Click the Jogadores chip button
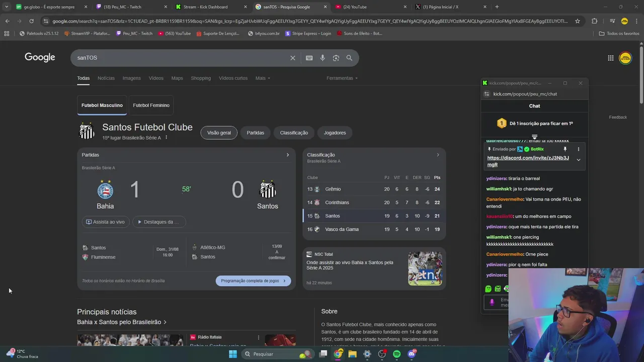Image resolution: width=644 pixels, height=362 pixels. pyautogui.click(x=335, y=133)
